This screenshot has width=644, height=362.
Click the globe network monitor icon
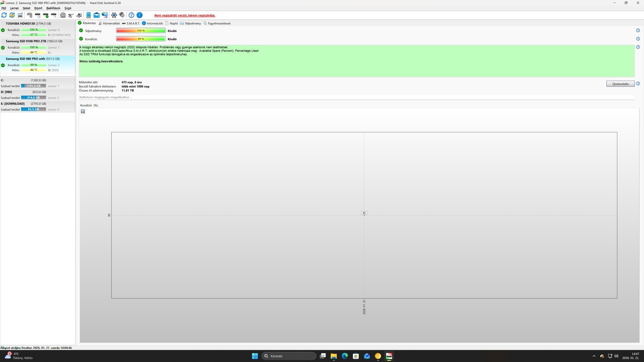point(105,15)
